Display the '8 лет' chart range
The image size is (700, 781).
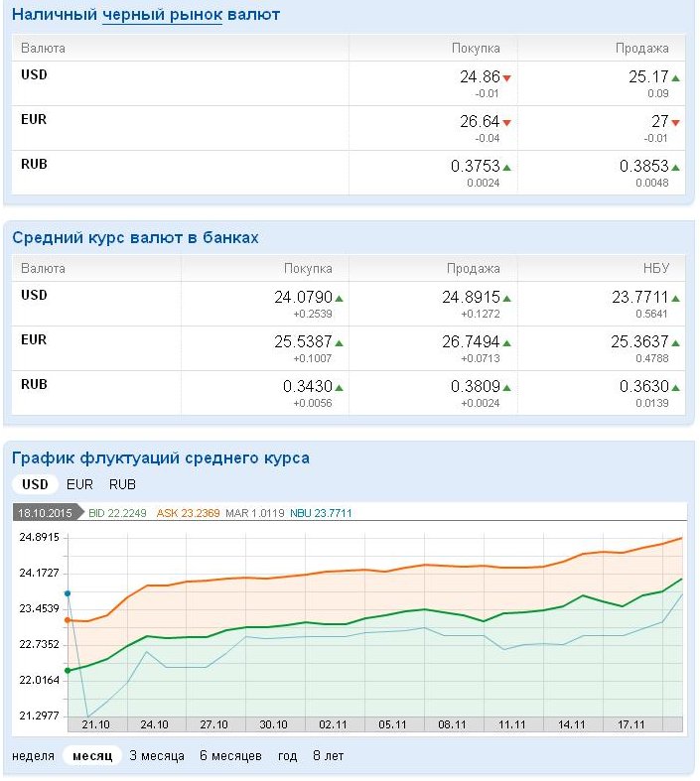pyautogui.click(x=329, y=755)
